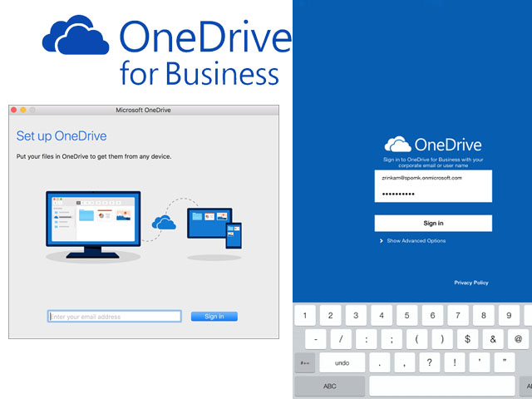Tap the question mark key
This screenshot has width=532, height=399.
[430, 362]
